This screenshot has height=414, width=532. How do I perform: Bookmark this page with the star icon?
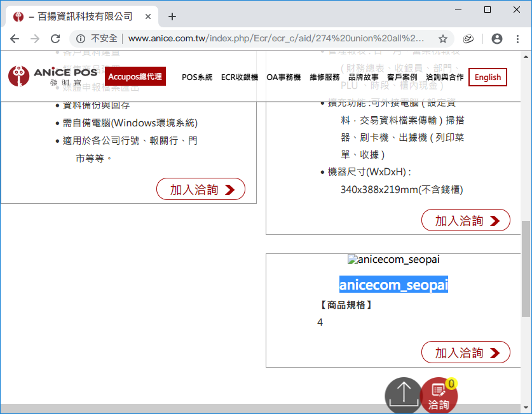tap(443, 39)
